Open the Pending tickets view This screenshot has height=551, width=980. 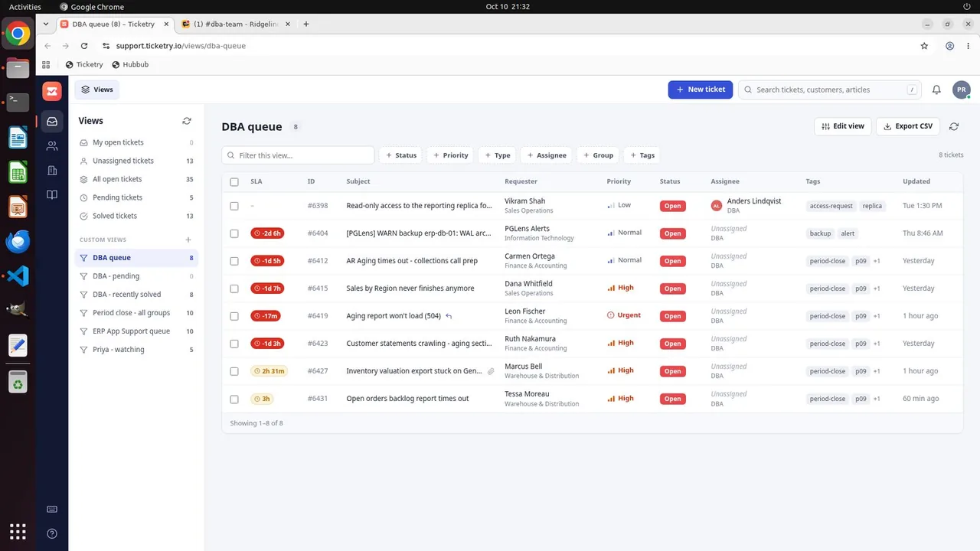[x=137, y=197]
